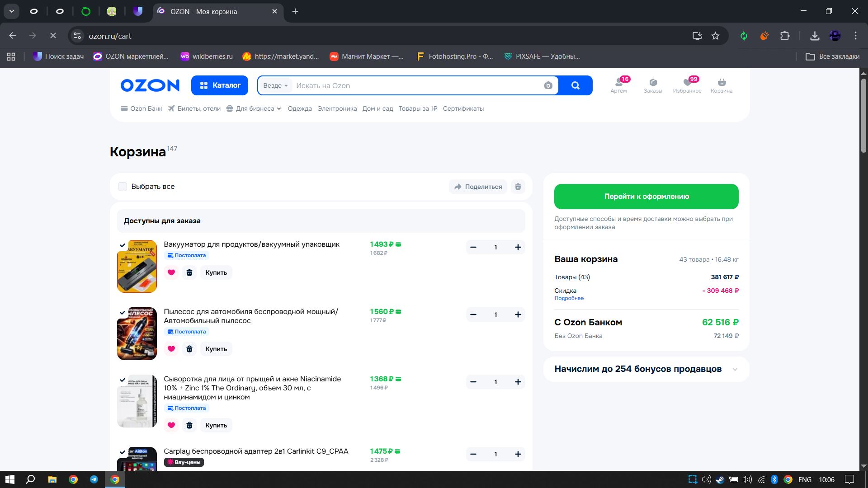Click into Искать на Ozon search field
The width and height of the screenshot is (868, 488).
tap(416, 85)
